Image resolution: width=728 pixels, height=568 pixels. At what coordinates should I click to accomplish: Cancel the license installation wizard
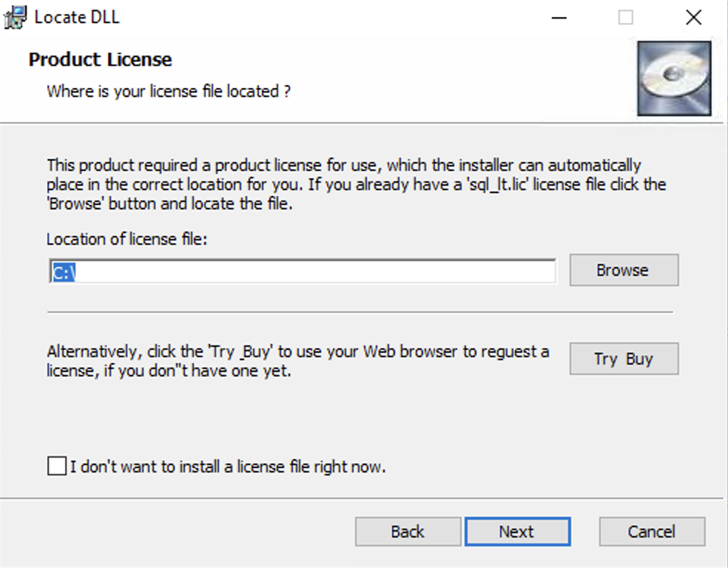click(x=651, y=531)
